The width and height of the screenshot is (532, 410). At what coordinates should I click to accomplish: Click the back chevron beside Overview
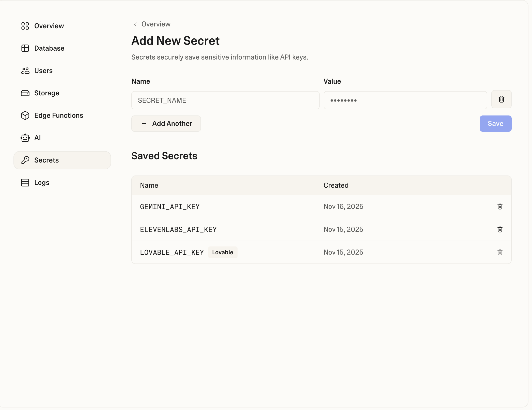coord(135,24)
